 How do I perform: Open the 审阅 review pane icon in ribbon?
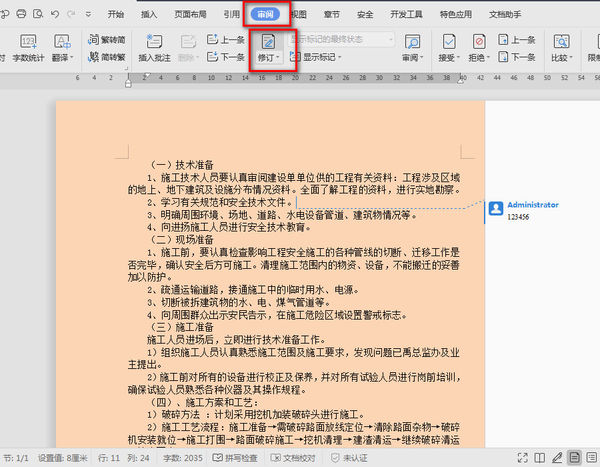coord(412,41)
